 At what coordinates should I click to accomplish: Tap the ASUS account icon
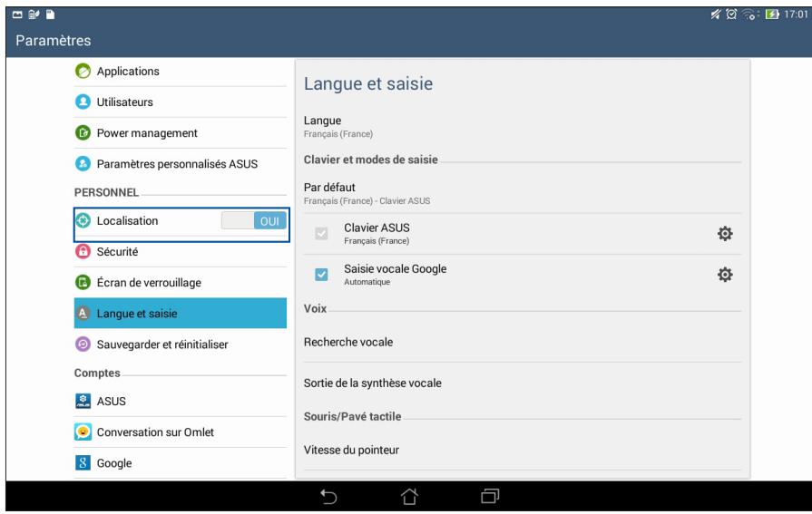(x=83, y=401)
